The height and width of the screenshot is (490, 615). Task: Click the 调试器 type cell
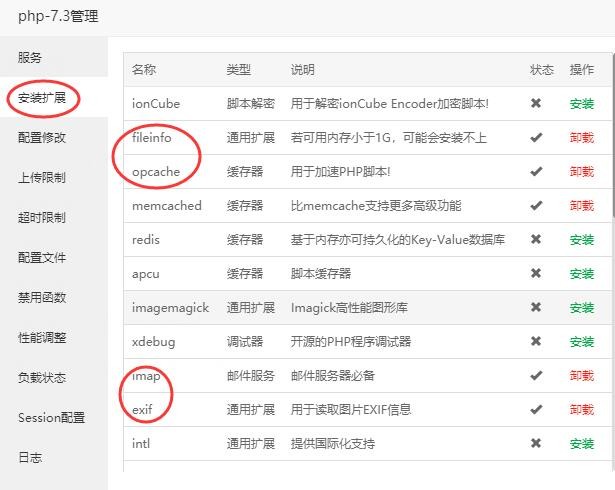(245, 342)
